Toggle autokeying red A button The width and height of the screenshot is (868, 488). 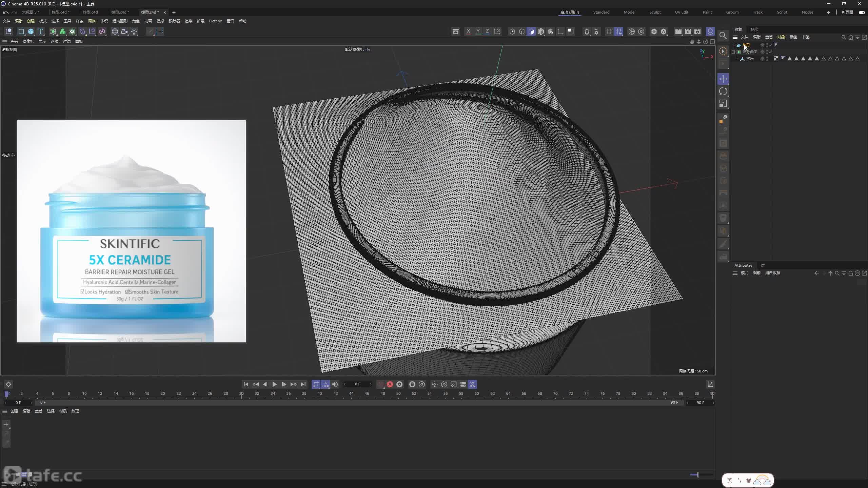coord(390,384)
